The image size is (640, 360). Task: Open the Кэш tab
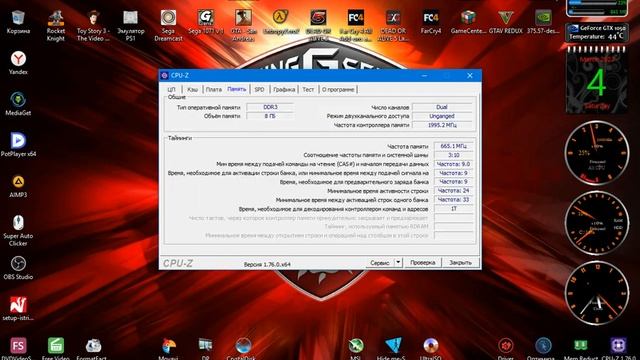[192, 89]
